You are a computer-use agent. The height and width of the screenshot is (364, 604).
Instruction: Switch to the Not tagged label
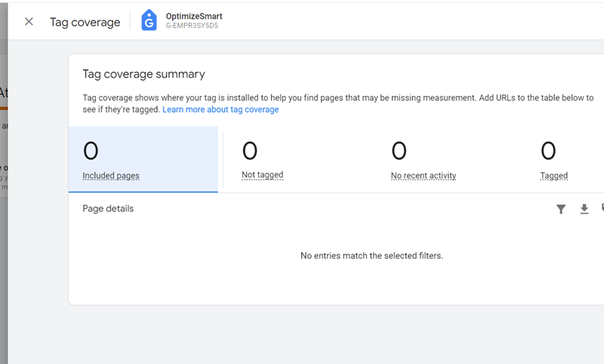[262, 175]
